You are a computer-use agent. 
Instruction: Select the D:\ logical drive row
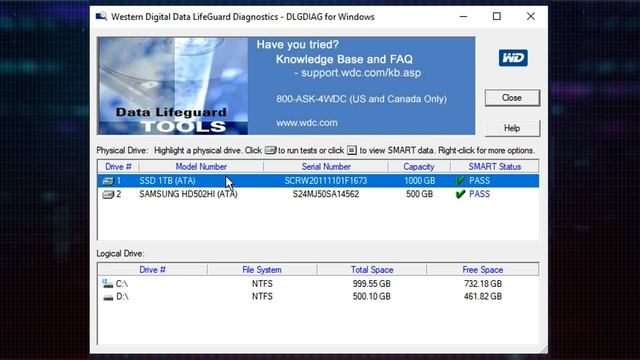click(x=318, y=297)
